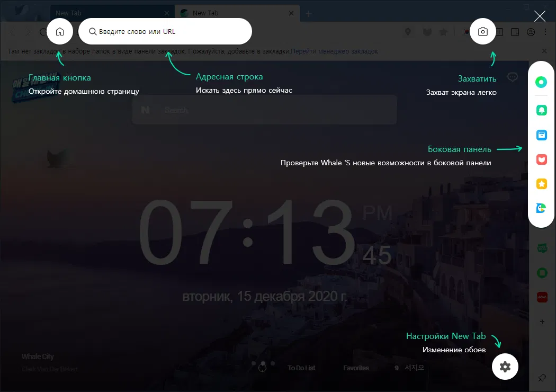Screen dimensions: 556x392
Task: Click the Whale City wallpaper credit
Action: pyautogui.click(x=38, y=357)
